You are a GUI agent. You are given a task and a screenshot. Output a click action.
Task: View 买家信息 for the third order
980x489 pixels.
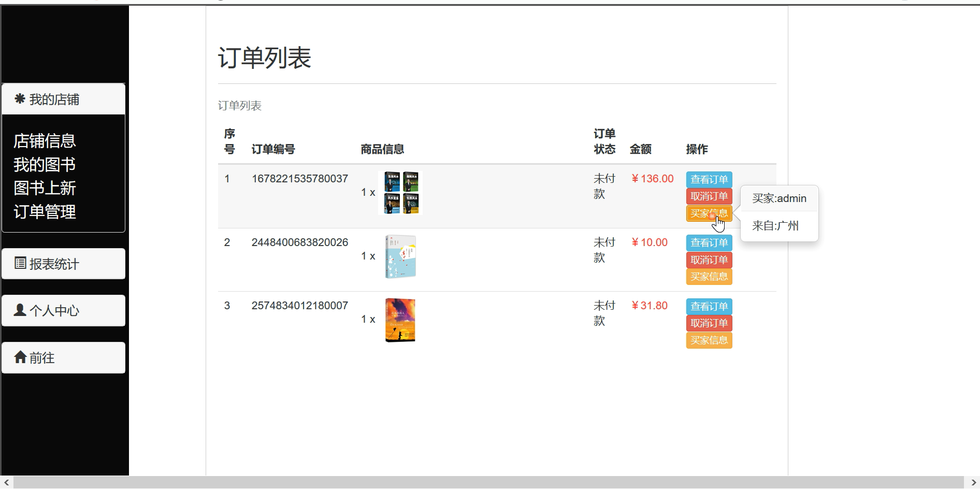point(709,340)
